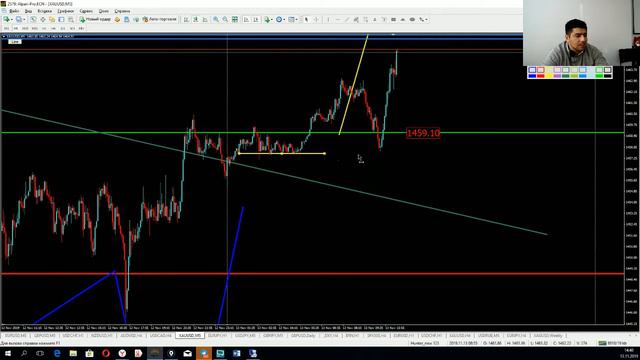Open the profiles toolbar icon
The image size is (640, 360).
(x=19, y=19)
